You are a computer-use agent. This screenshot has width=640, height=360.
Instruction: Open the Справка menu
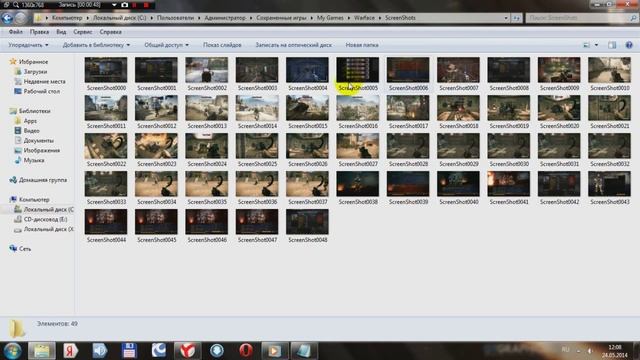pyautogui.click(x=110, y=32)
